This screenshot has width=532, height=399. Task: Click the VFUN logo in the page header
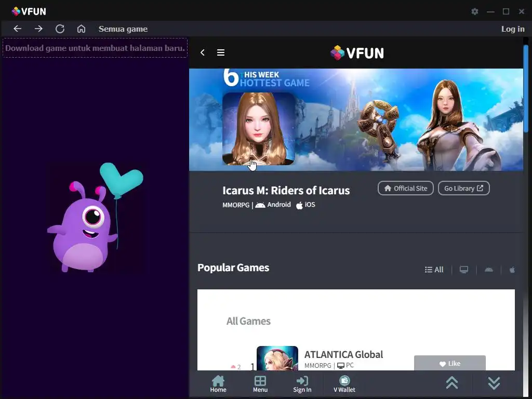coord(357,53)
